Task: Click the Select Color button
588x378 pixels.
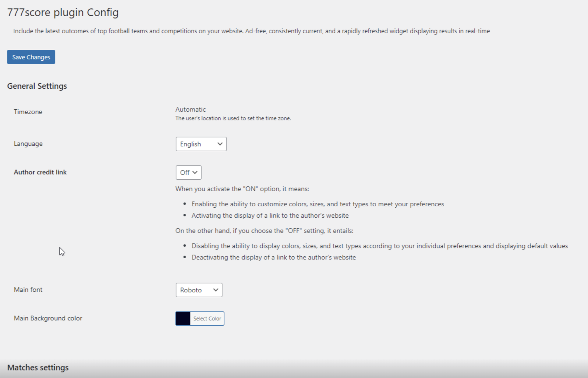Action: (207, 319)
